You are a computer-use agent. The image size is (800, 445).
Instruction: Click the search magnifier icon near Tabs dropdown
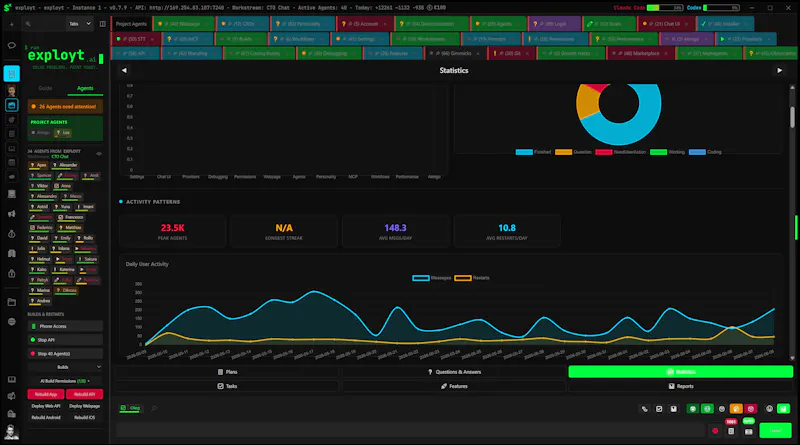point(28,24)
